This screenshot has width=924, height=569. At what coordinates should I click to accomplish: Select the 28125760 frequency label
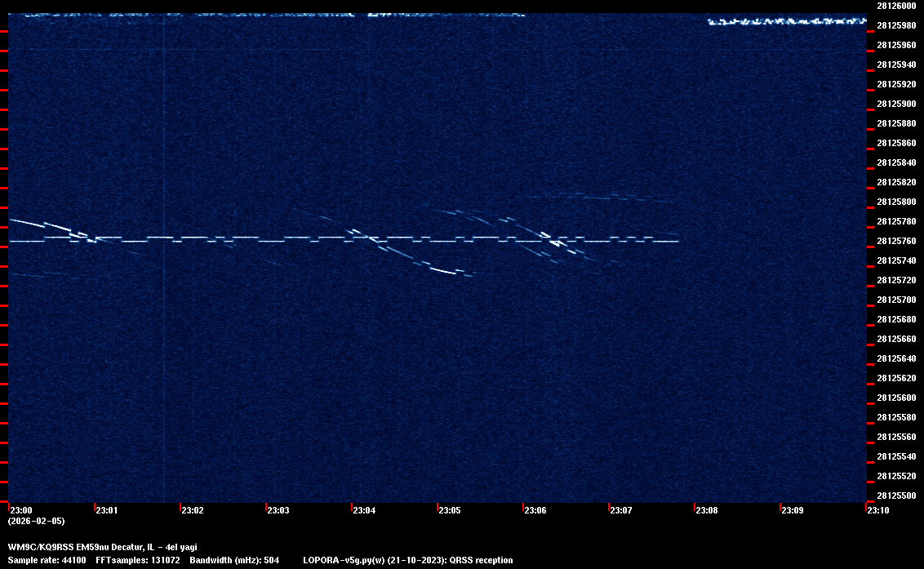(895, 241)
